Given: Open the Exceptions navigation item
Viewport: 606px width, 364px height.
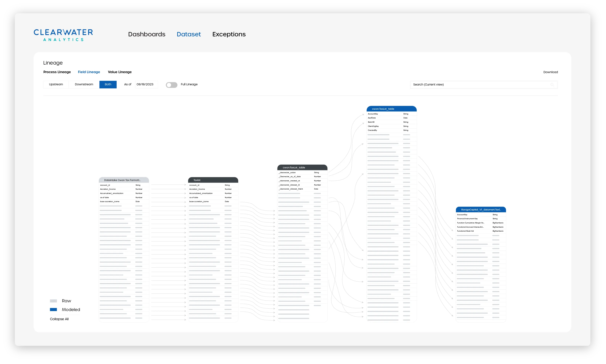Looking at the screenshot, I should tap(229, 34).
